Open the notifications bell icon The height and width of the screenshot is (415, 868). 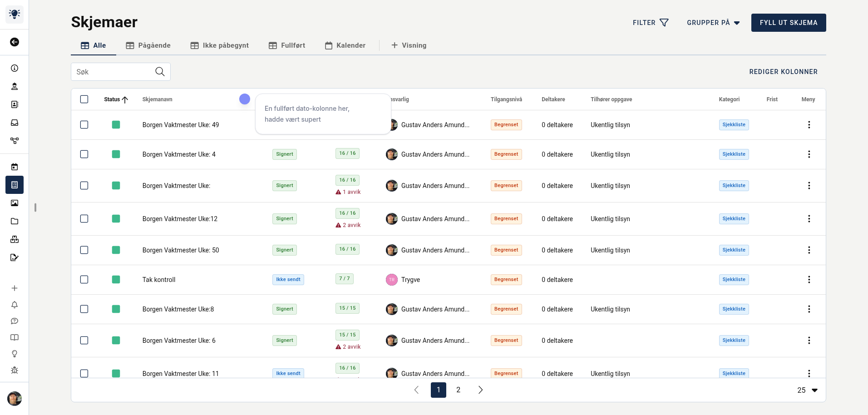(15, 305)
